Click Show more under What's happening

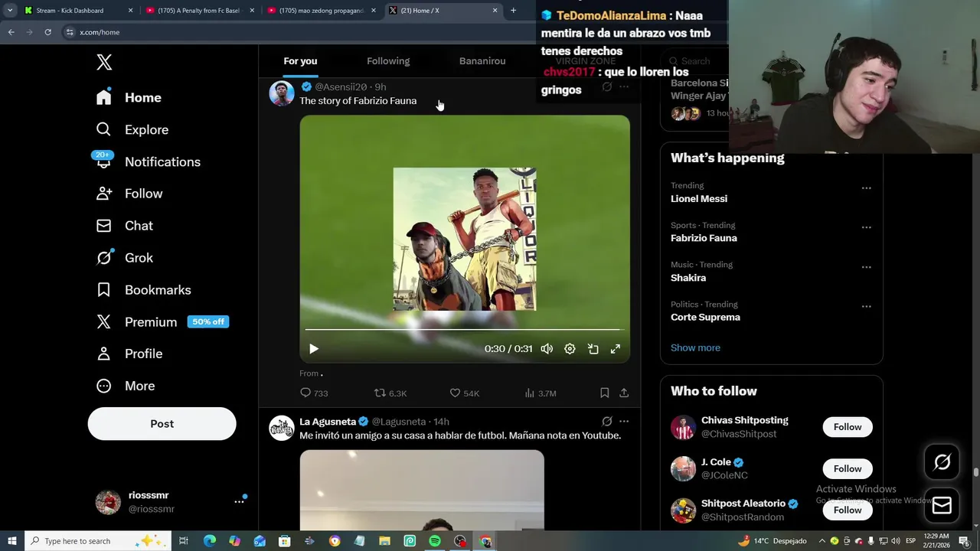[695, 347]
